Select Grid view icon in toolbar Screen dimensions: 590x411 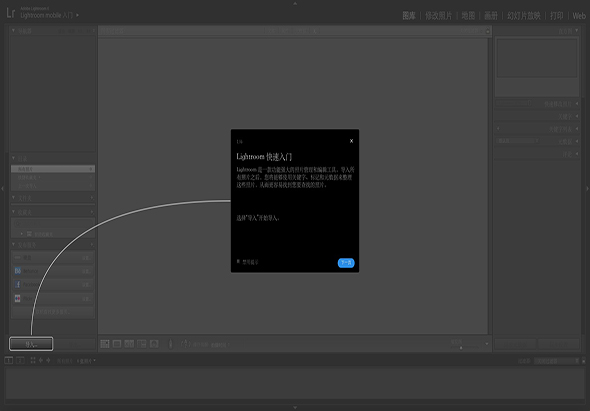coord(105,344)
